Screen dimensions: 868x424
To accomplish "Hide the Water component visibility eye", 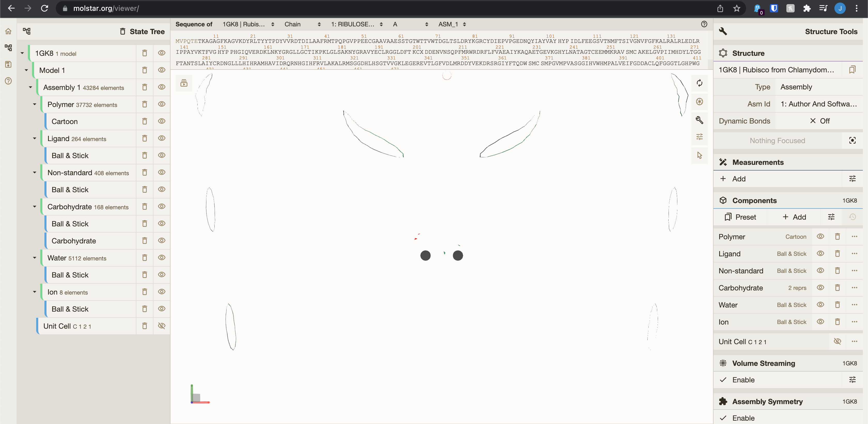I will pos(820,305).
